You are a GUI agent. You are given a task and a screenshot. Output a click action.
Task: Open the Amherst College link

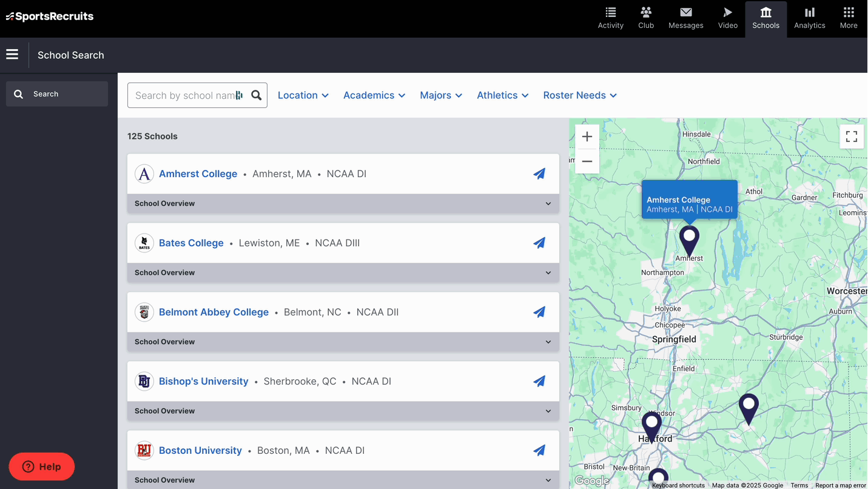tap(198, 174)
